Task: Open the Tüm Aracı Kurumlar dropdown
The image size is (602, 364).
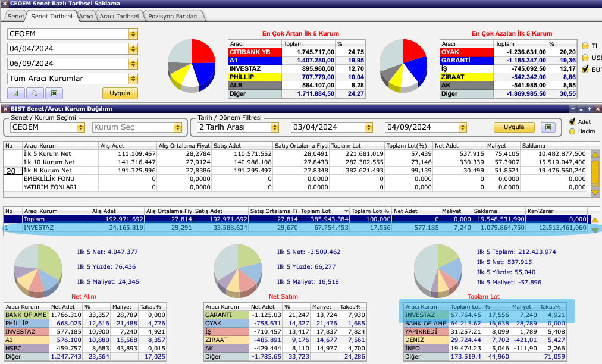Action: point(133,79)
